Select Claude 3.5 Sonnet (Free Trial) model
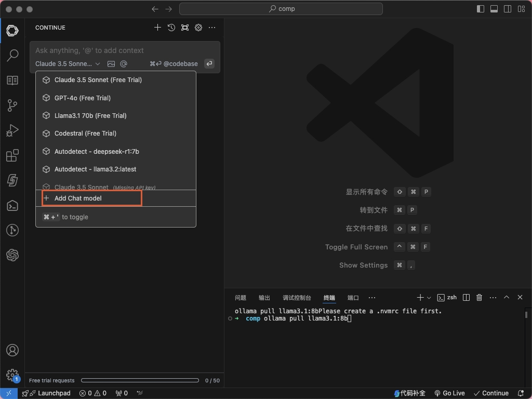Image resolution: width=532 pixels, height=399 pixels. [116, 80]
